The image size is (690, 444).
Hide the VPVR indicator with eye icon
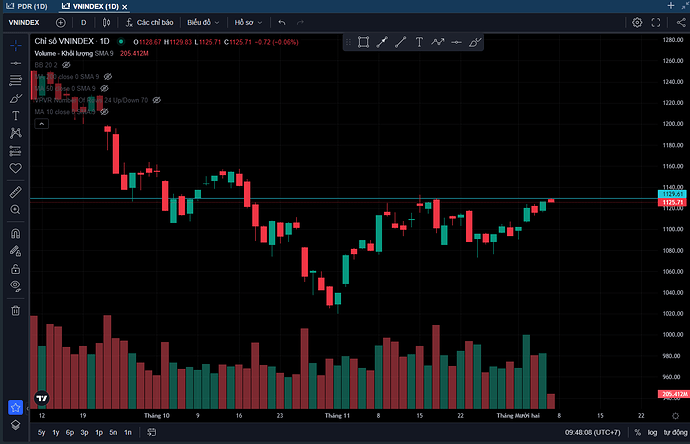click(x=158, y=100)
